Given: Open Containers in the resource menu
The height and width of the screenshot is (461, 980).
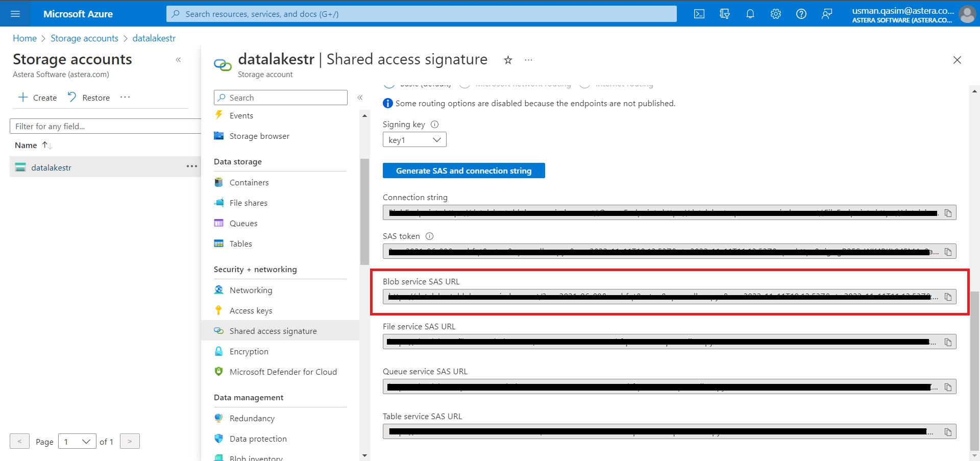Looking at the screenshot, I should point(249,183).
